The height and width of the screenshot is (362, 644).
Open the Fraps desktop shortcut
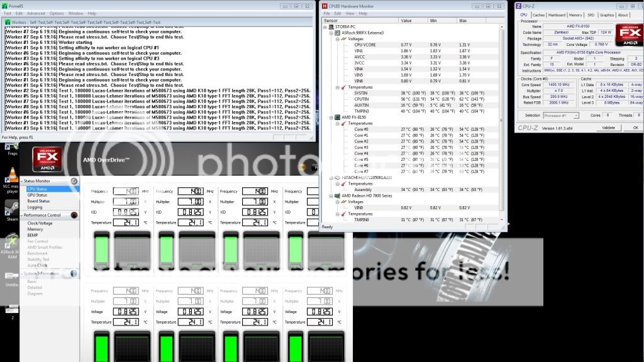click(11, 148)
